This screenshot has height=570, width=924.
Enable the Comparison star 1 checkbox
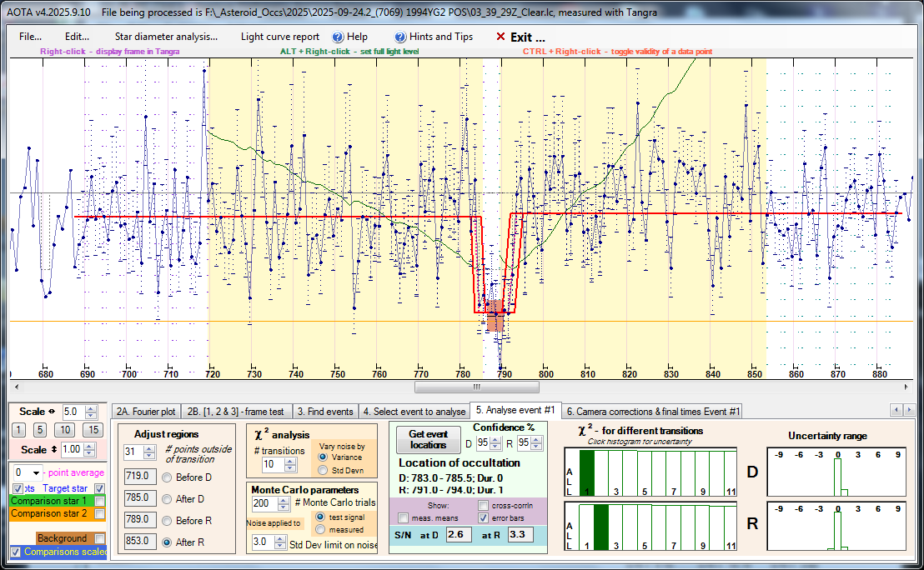(x=100, y=501)
